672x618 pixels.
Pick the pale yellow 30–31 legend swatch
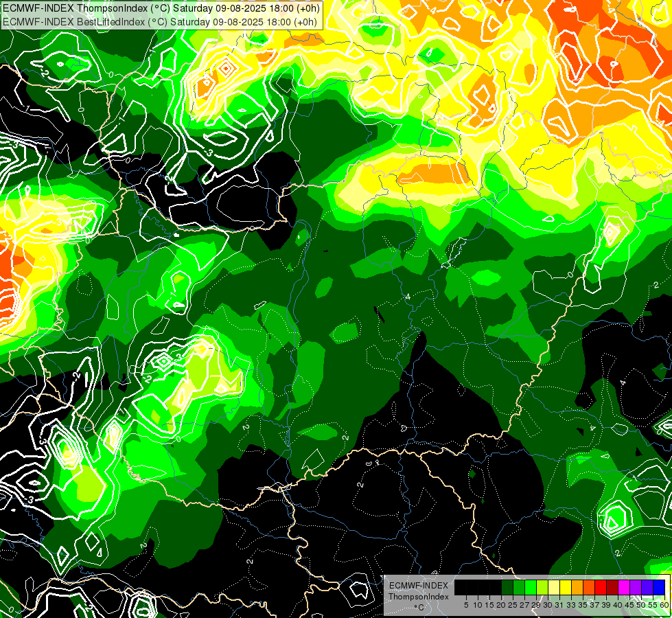(554, 587)
